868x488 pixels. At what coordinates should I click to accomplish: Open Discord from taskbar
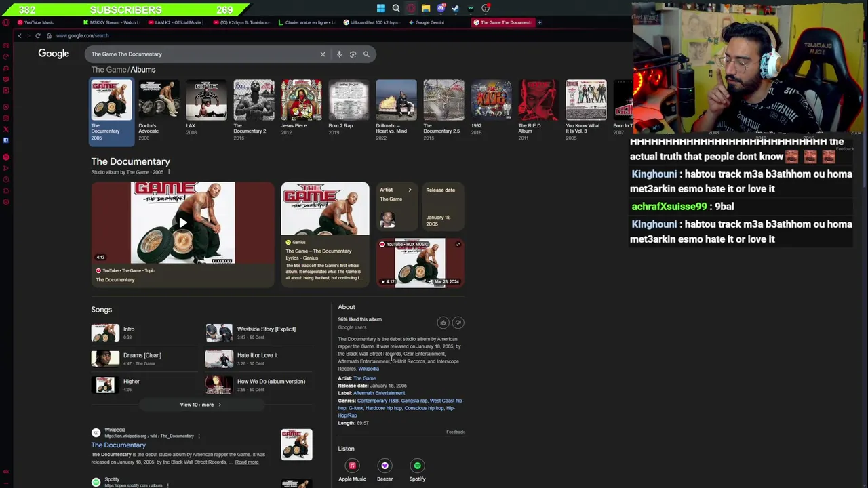click(441, 8)
